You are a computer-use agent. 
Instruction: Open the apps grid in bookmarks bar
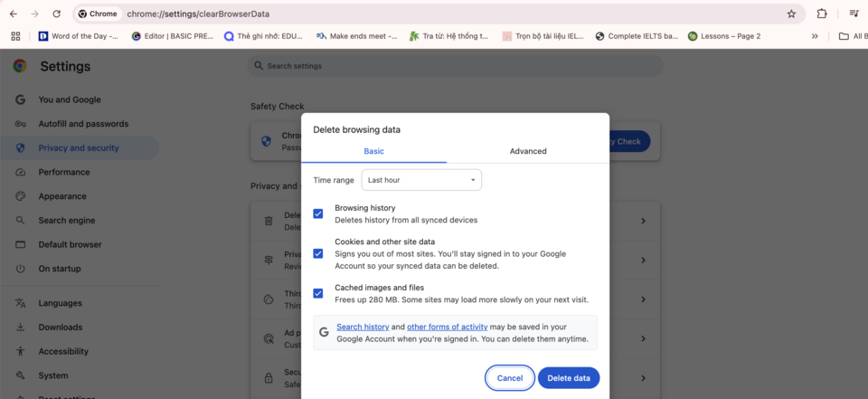tap(15, 36)
